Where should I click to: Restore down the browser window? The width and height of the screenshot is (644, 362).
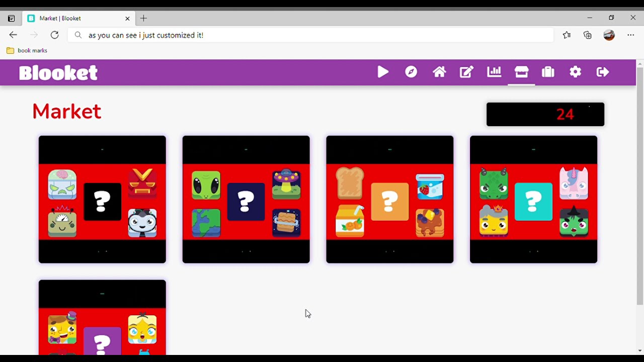(611, 18)
